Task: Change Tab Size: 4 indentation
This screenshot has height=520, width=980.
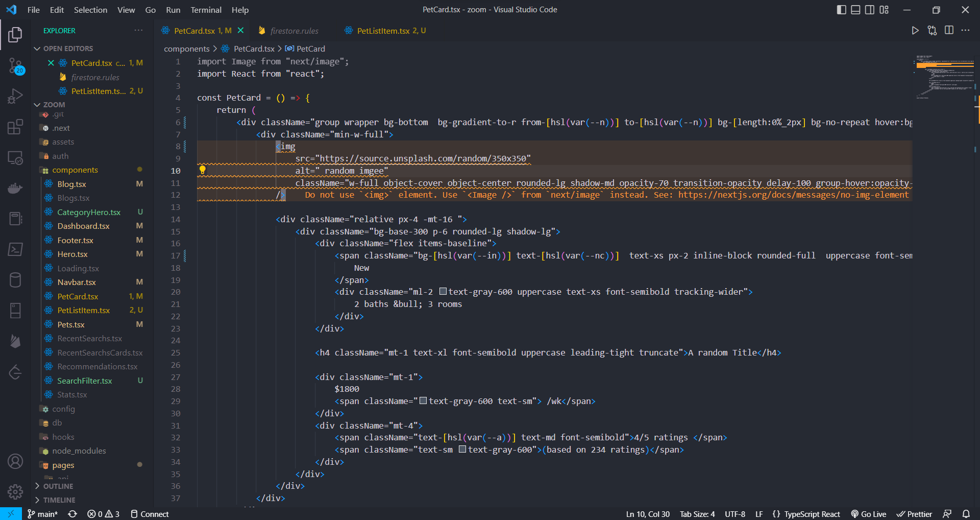Action: tap(697, 514)
